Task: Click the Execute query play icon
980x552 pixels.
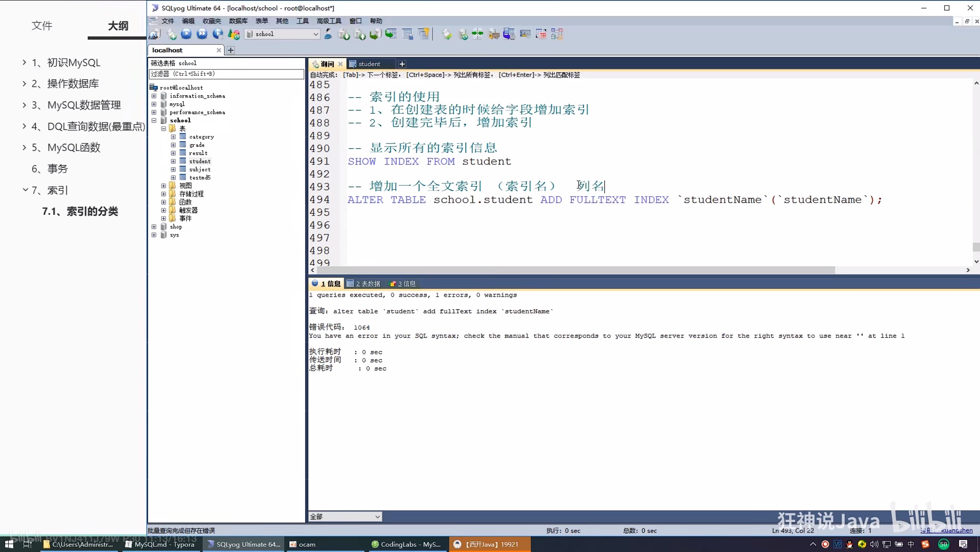Action: (186, 34)
